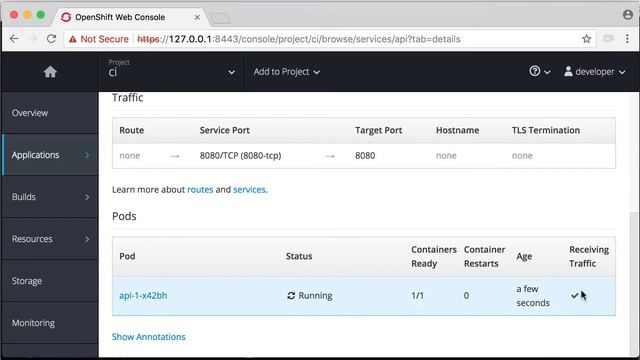The image size is (640, 360).
Task: Bookmark the page using the star icon
Action: tap(587, 39)
